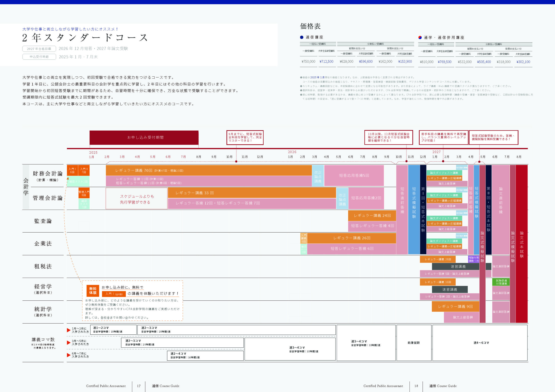This screenshot has width=555, height=392.
Task: Click red triangle beside 6月〜7月に入学された方
Action: pyautogui.click(x=69, y=355)
